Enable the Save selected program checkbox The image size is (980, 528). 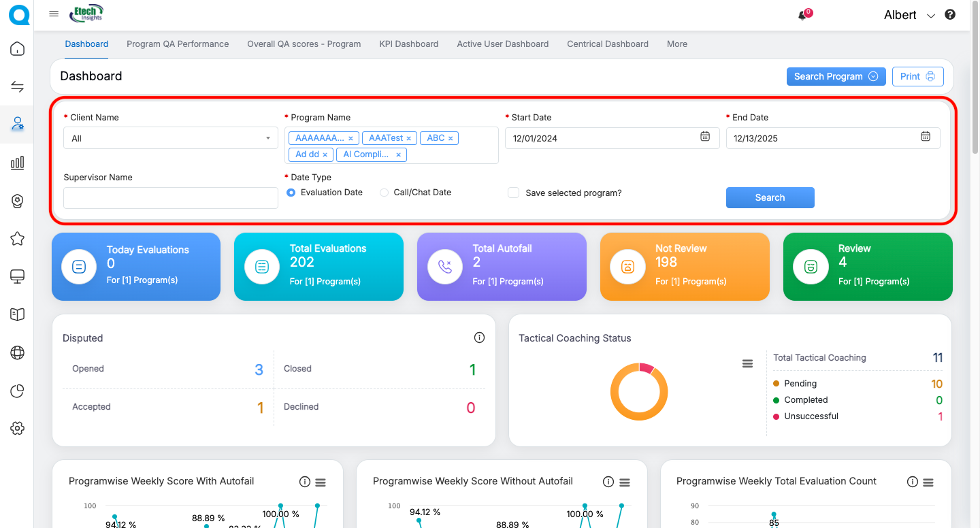514,193
